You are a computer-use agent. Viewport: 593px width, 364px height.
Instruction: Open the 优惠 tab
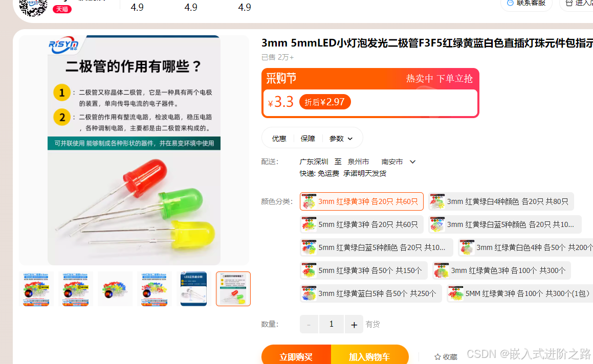pyautogui.click(x=279, y=139)
